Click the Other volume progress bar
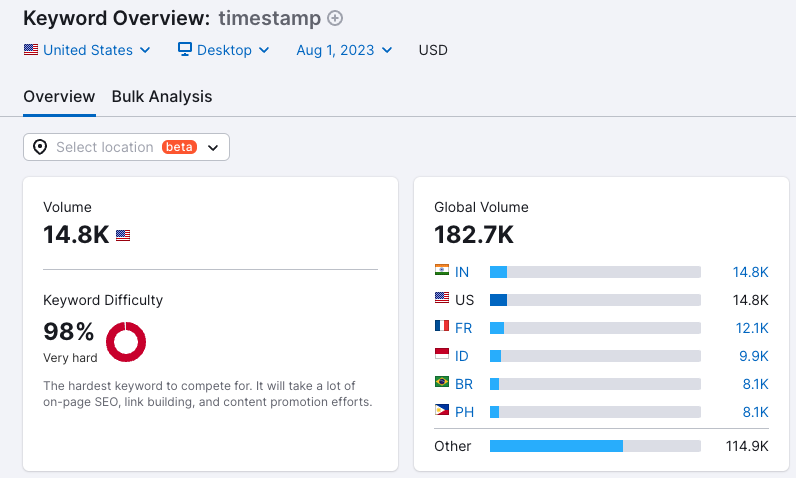 [595, 446]
